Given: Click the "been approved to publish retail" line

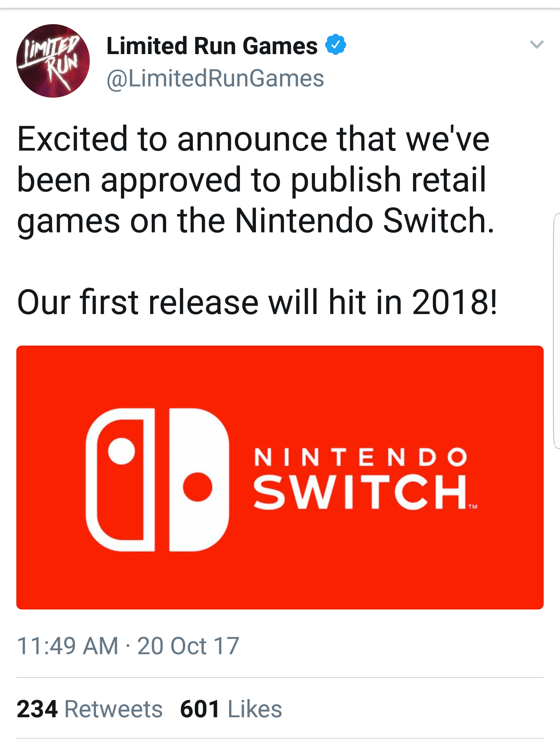Looking at the screenshot, I should pos(252,179).
